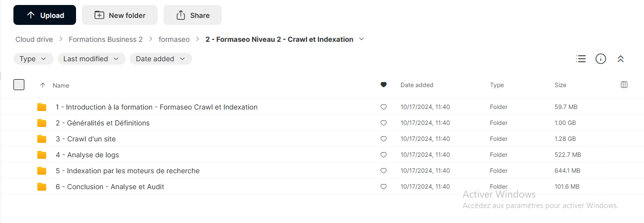Viewport: 644px width, 223px height.
Task: Click the favorites heart column header
Action: [x=383, y=85]
